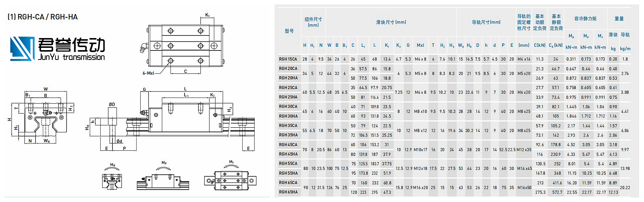Select the RGH35HA row label
The width and height of the screenshot is (644, 202).
288,135
